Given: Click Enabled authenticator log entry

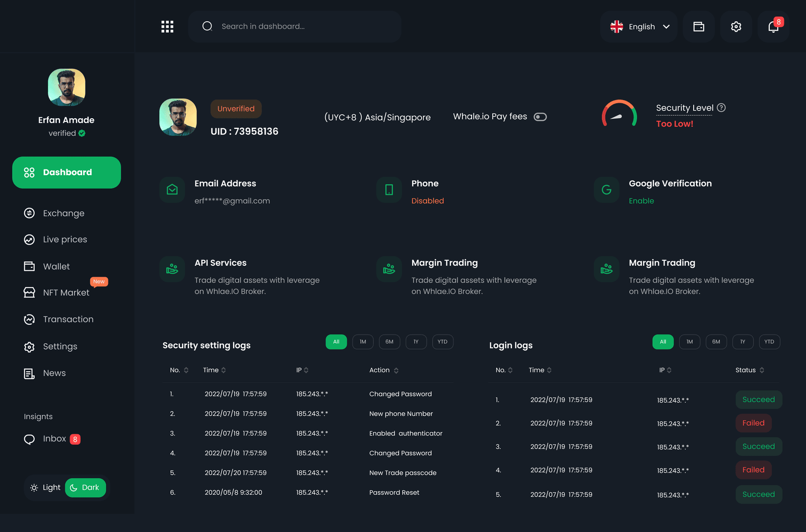Looking at the screenshot, I should coord(406,433).
